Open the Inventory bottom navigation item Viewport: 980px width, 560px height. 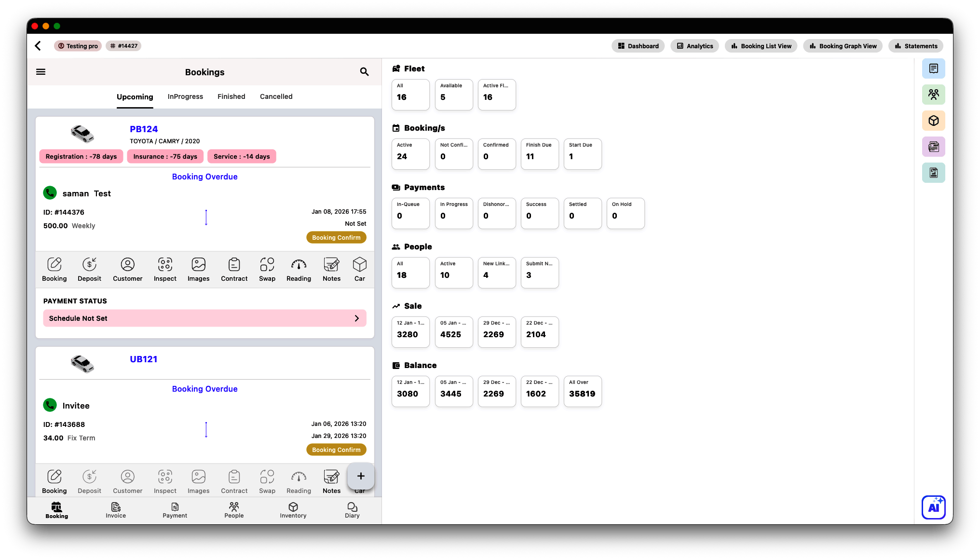(293, 510)
